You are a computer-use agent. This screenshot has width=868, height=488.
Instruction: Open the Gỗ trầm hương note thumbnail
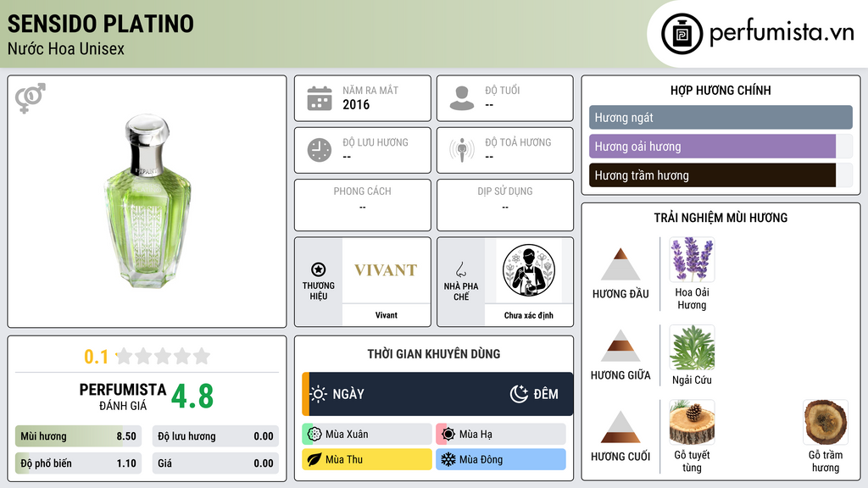tap(826, 422)
